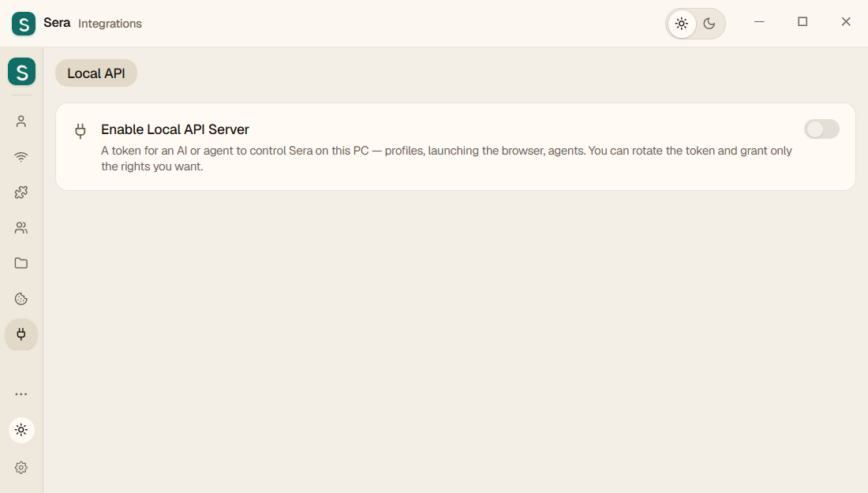
Task: Close the Sera window
Action: (x=846, y=22)
